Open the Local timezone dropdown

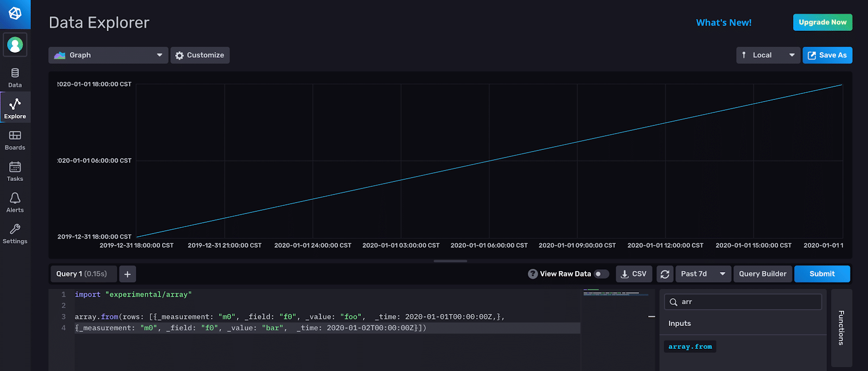768,55
